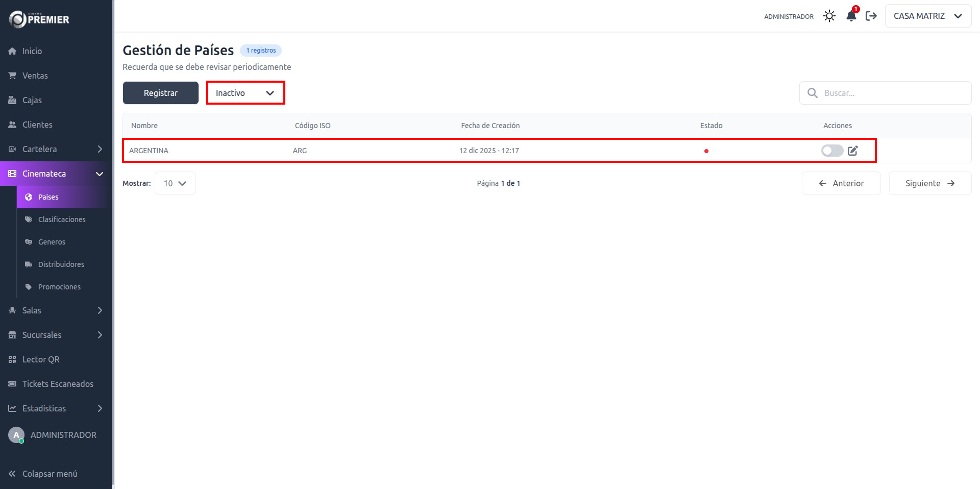Click the ADMINISTRADOR avatar in the sidebar

coord(16,435)
